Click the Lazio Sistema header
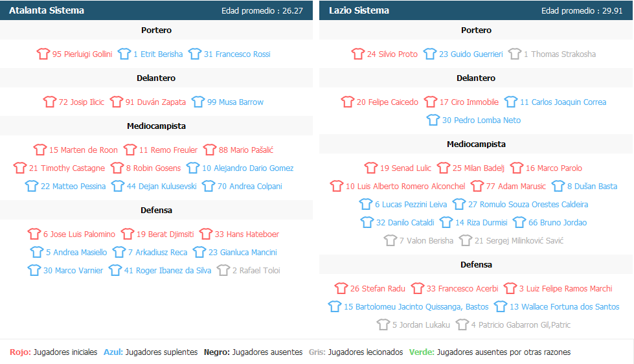 click(x=359, y=10)
